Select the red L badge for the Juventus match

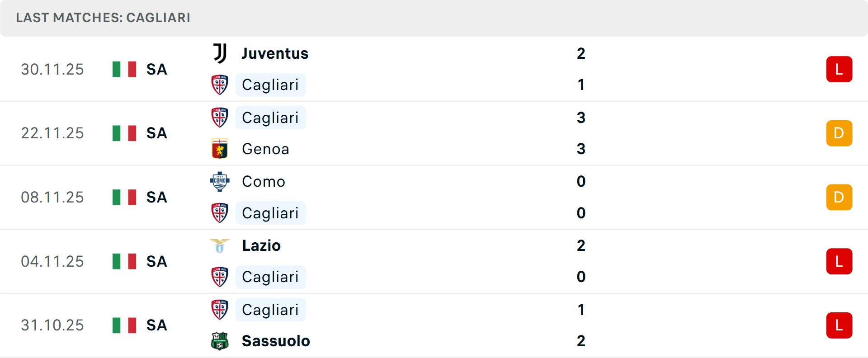tap(839, 69)
